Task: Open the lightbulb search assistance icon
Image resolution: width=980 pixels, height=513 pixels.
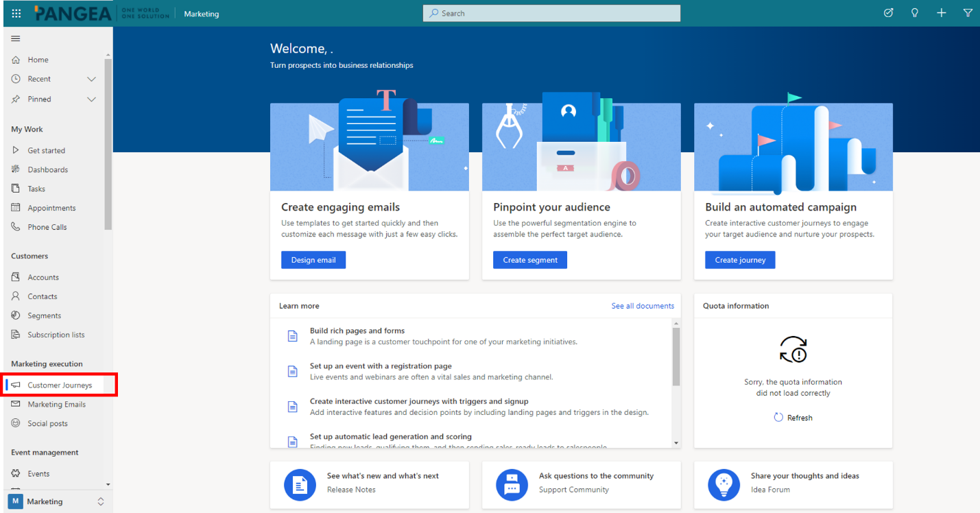Action: click(x=915, y=12)
